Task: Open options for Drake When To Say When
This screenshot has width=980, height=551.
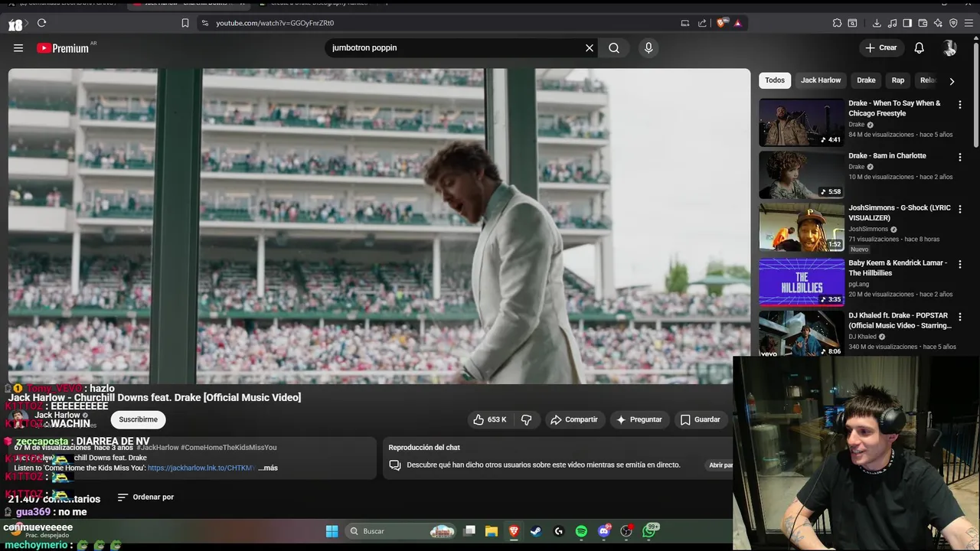Action: [x=960, y=105]
